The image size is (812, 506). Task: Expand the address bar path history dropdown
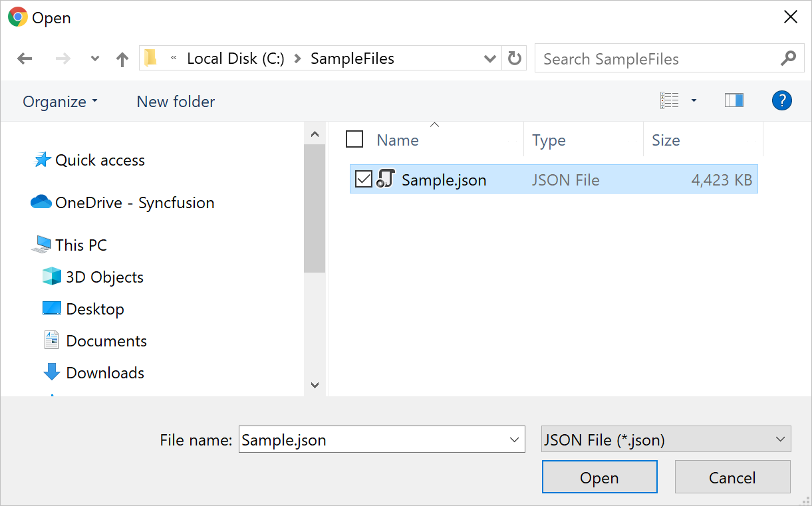click(x=490, y=59)
